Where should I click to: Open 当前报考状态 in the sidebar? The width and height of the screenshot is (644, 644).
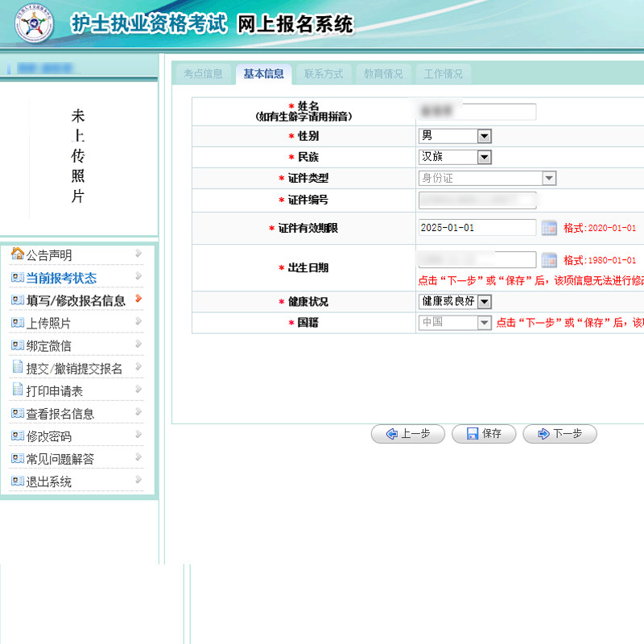(61, 278)
